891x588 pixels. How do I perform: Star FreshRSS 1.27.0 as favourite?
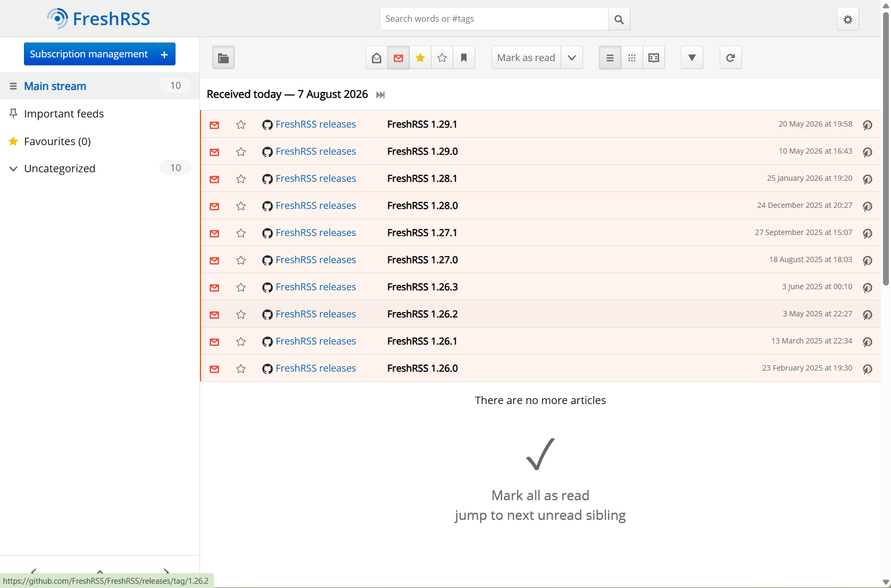pyautogui.click(x=241, y=260)
